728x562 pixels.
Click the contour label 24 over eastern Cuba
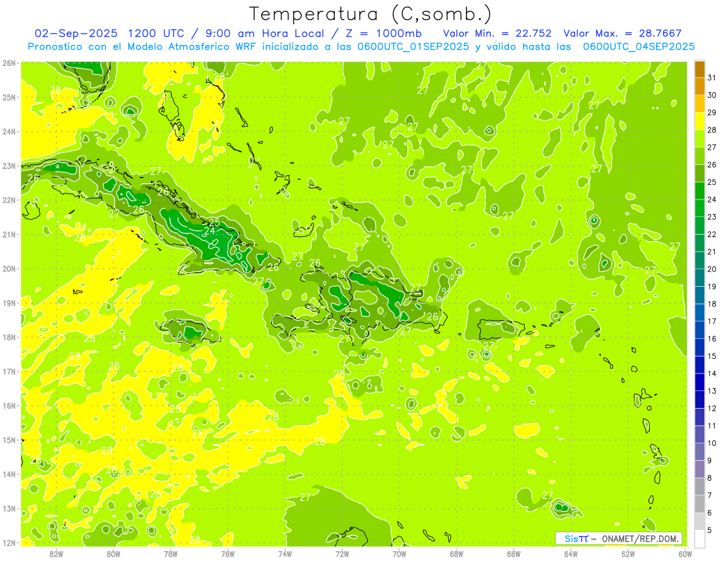(210, 231)
